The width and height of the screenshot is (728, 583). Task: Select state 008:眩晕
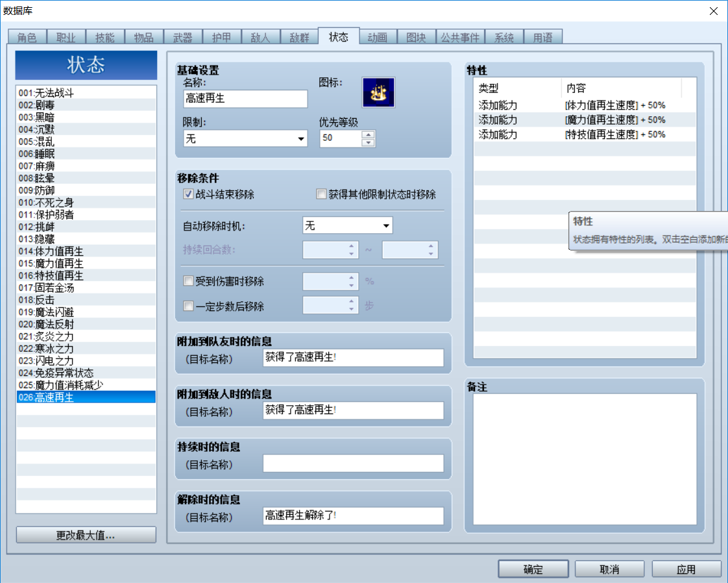86,178
